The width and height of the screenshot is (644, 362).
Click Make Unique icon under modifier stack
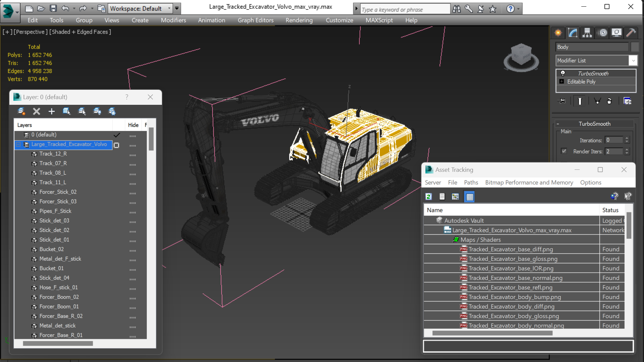pos(597,101)
